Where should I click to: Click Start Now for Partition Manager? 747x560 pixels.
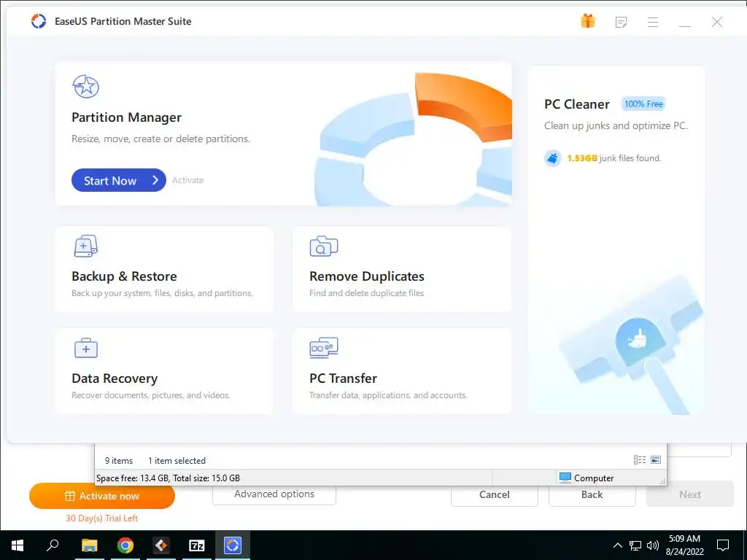(x=119, y=180)
